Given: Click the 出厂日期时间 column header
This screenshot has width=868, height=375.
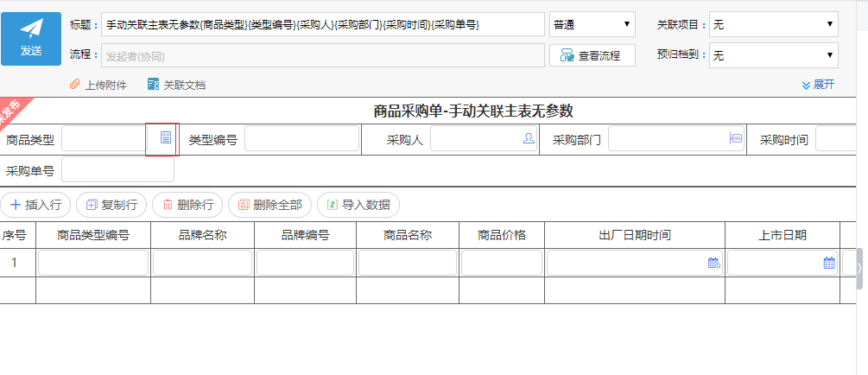Looking at the screenshot, I should pos(635,235).
